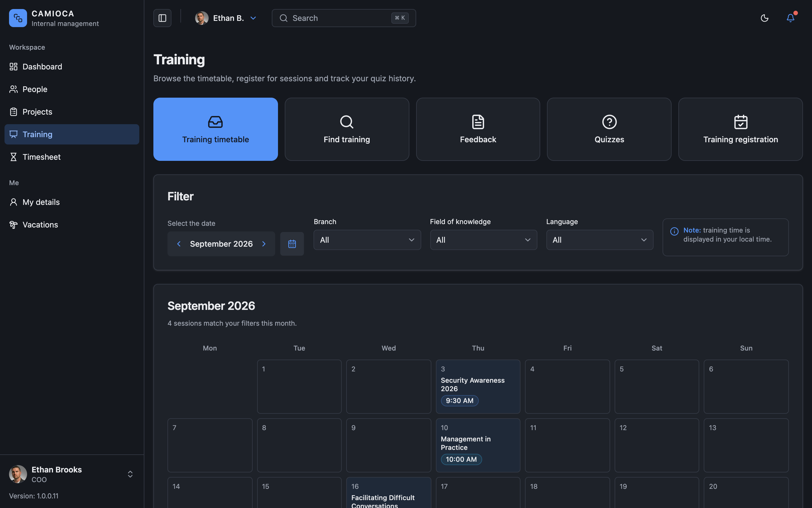Select Training in sidebar

point(72,134)
